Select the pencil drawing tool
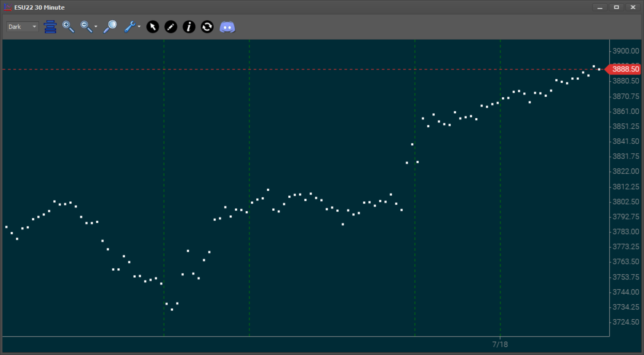The image size is (644, 355). tap(171, 27)
